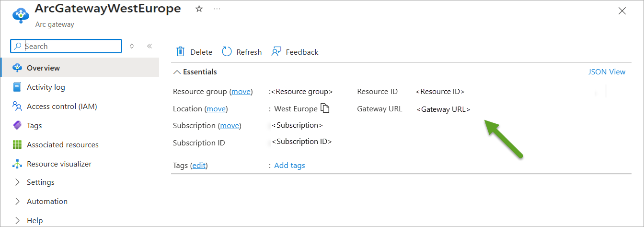Click the Refresh circular arrow icon
The height and width of the screenshot is (227, 644).
click(227, 52)
